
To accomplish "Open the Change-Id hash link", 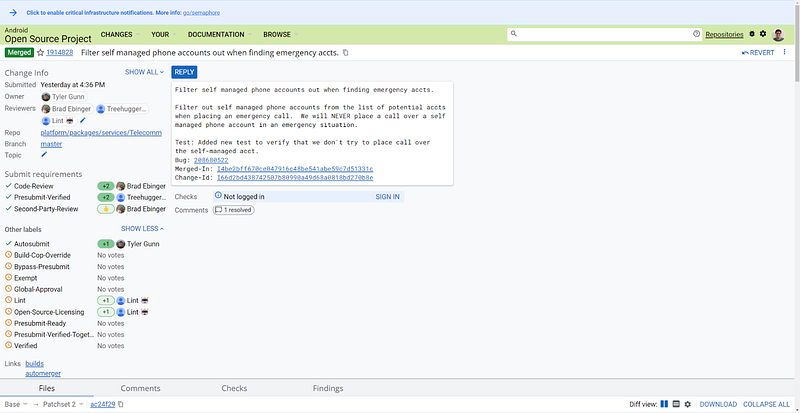I will (295, 178).
